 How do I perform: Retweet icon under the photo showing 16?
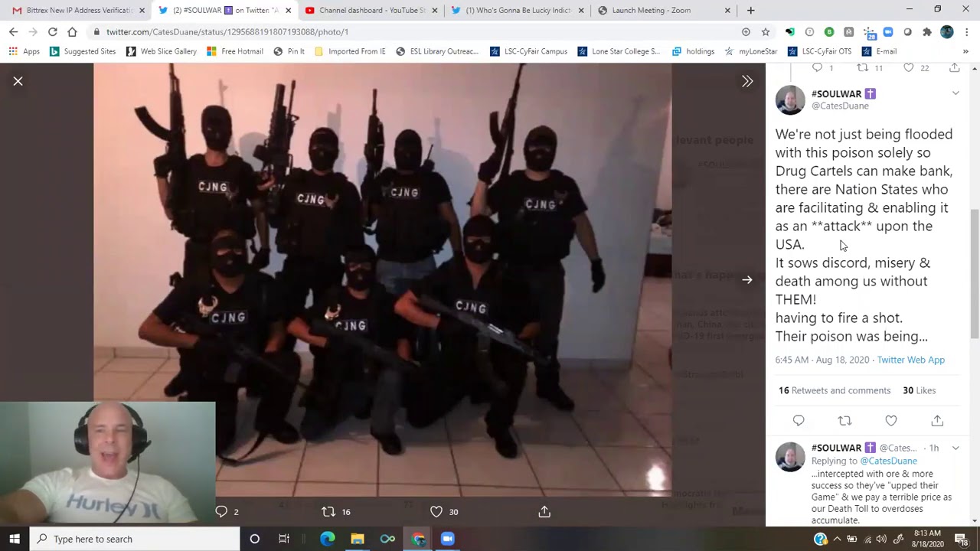328,511
